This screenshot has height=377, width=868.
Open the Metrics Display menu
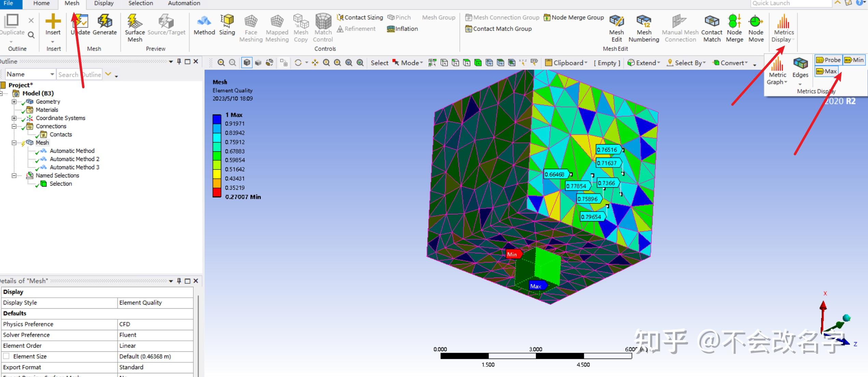(783, 28)
